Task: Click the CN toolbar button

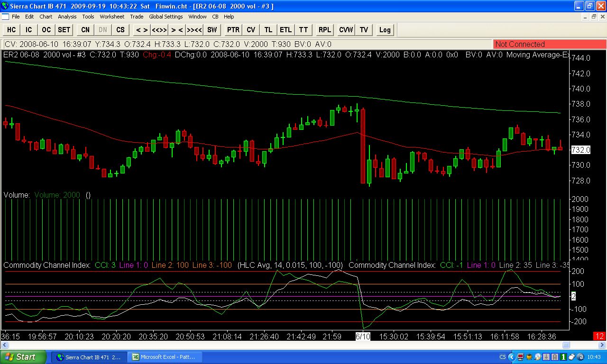Action: [85, 30]
